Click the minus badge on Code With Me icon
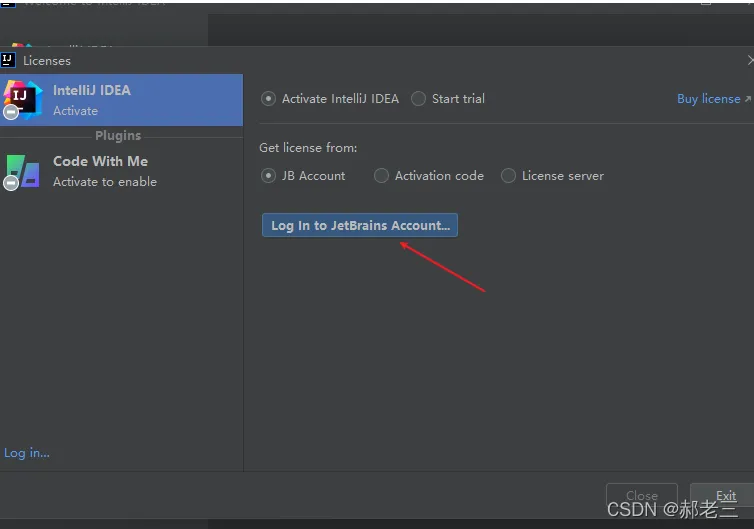Image resolution: width=754 pixels, height=529 pixels. coord(10,183)
